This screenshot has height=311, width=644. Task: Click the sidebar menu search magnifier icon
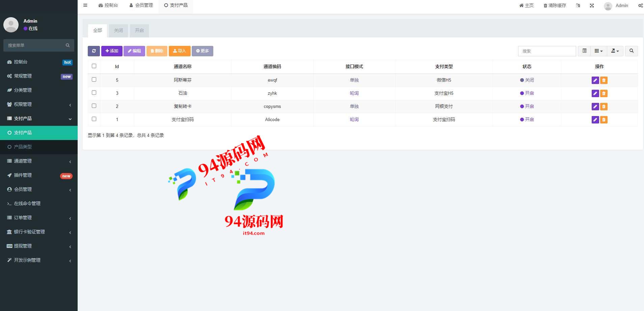click(x=68, y=45)
